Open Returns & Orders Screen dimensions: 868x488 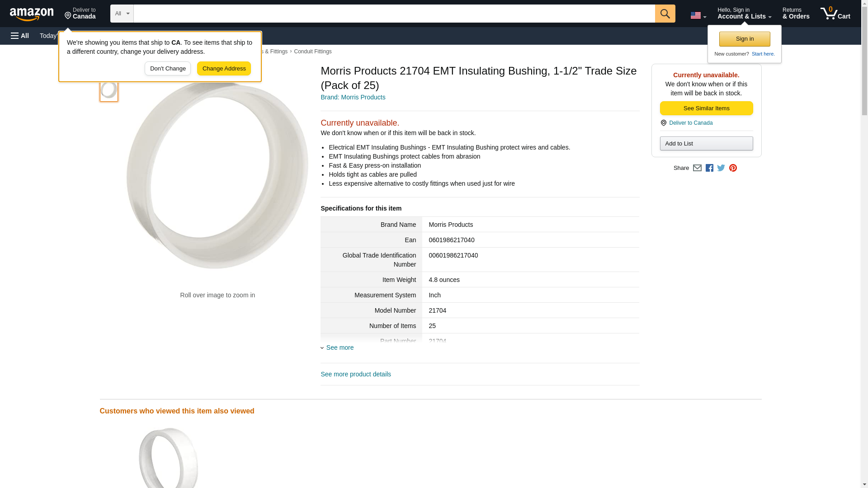point(796,14)
